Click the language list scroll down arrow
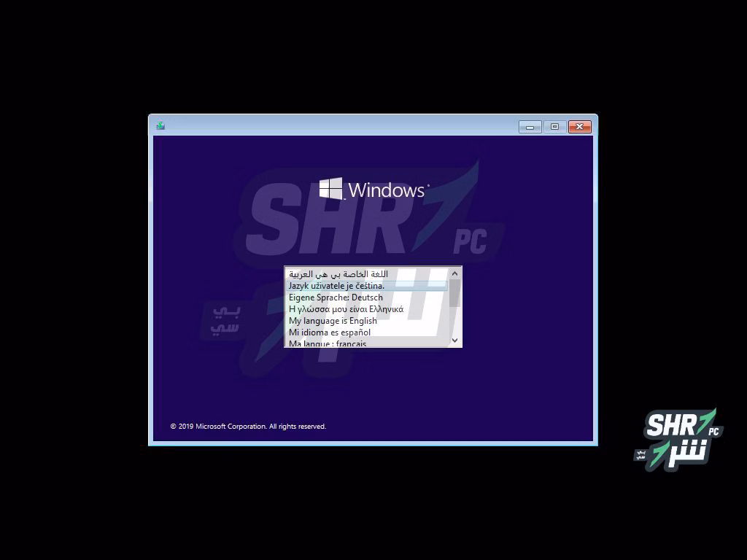 pos(454,340)
